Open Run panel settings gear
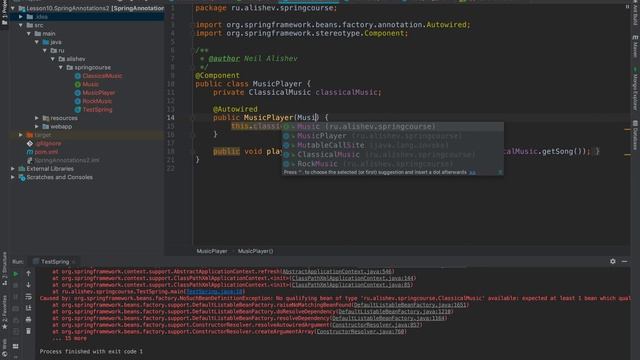The height and width of the screenshot is (360, 640). pyautogui.click(x=613, y=261)
